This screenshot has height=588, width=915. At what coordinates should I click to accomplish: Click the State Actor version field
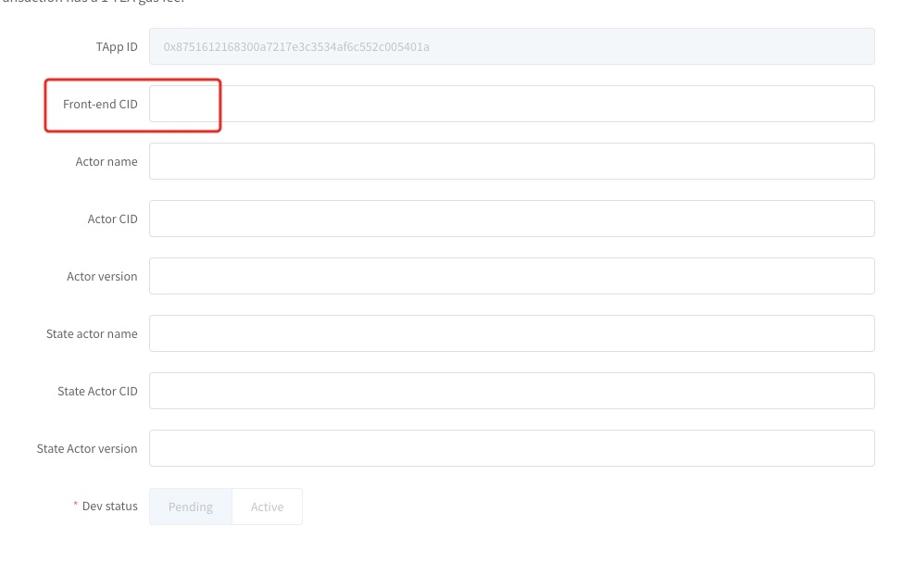(x=511, y=448)
